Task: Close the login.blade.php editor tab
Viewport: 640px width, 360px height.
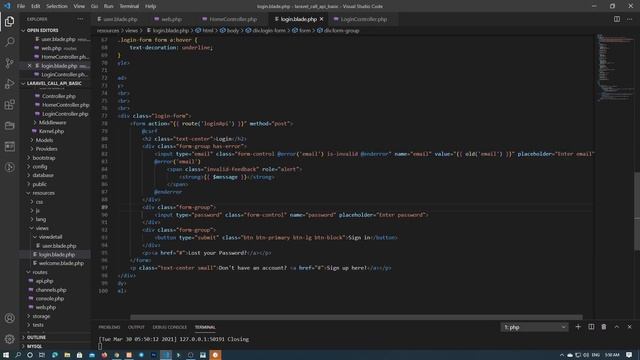Action: tap(322, 19)
